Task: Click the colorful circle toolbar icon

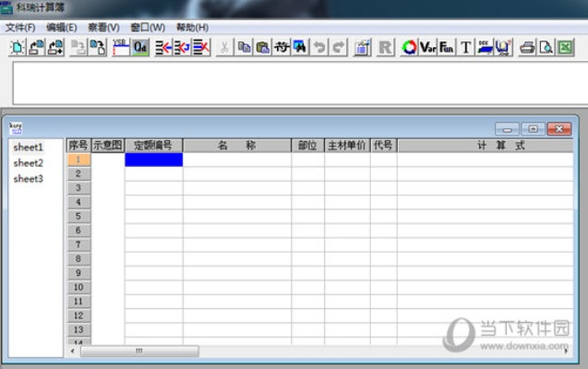Action: (x=409, y=47)
